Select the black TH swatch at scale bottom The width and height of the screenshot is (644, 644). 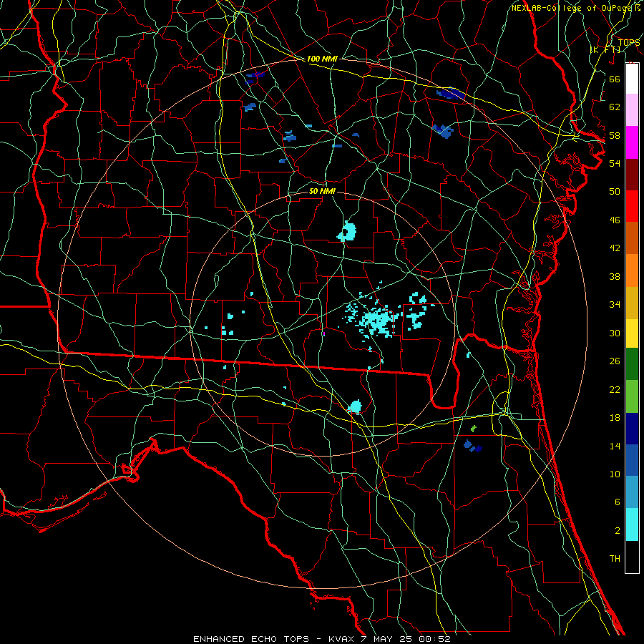coord(632,557)
